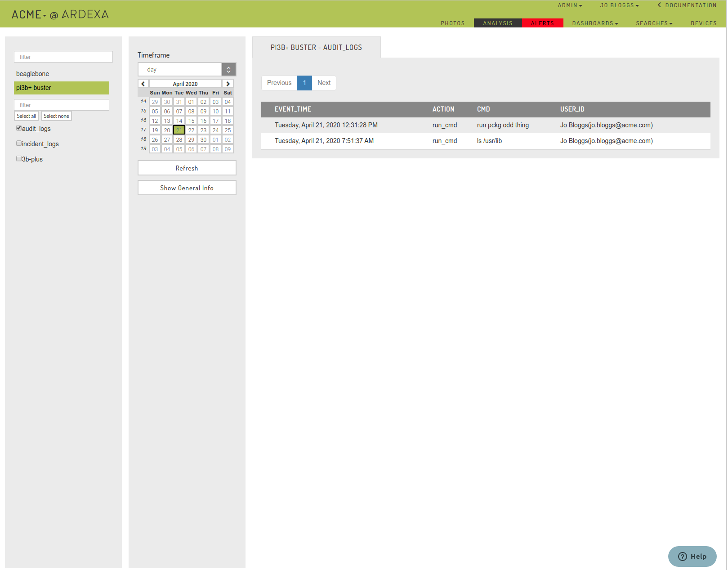Screen dimensions: 728x570
Task: Click week number 17 in calendar
Action: click(x=143, y=130)
